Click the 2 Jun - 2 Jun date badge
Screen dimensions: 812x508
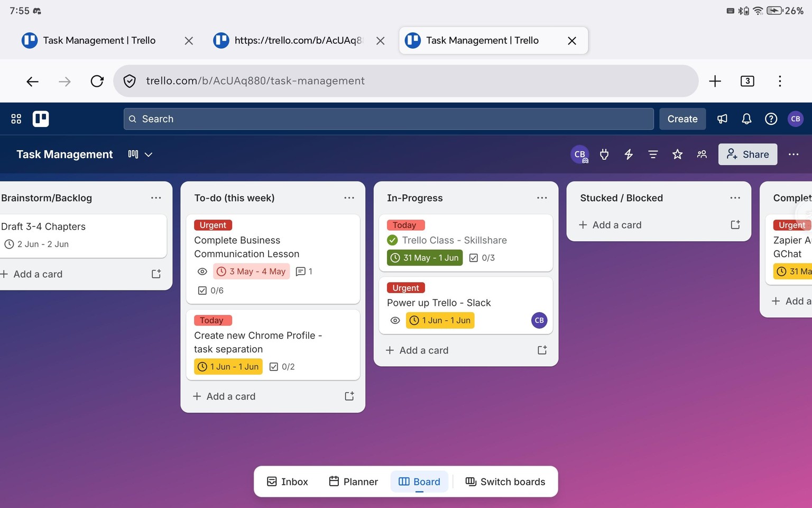click(x=37, y=244)
